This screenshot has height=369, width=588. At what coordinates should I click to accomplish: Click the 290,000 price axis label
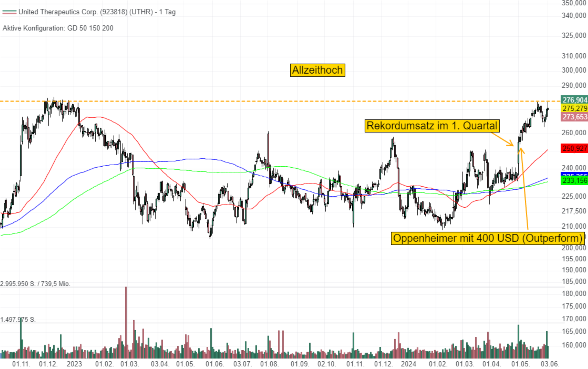(x=574, y=85)
